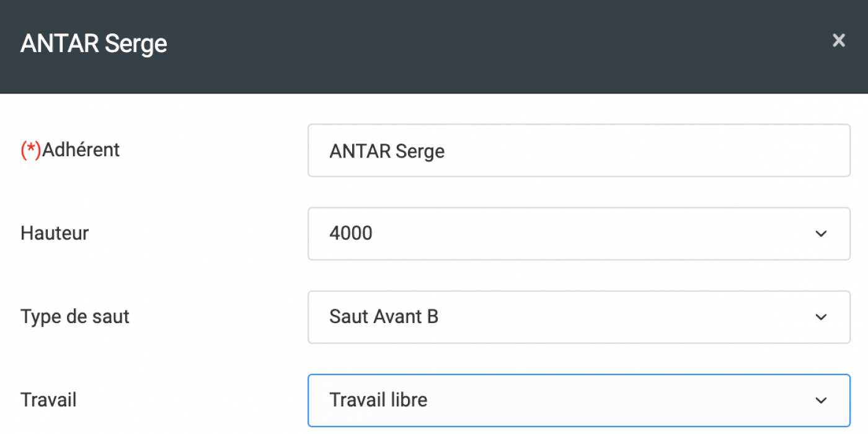Open the Hauteur dropdown
This screenshot has height=434, width=868.
click(x=578, y=234)
